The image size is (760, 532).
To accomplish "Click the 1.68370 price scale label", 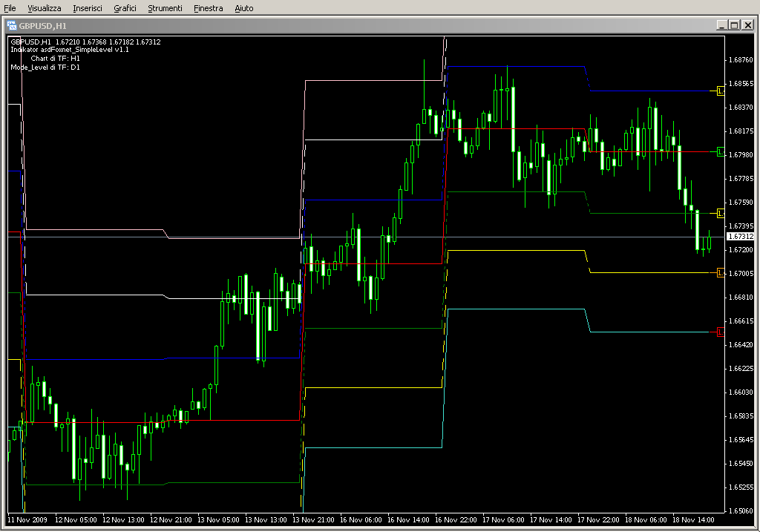I will coord(741,107).
